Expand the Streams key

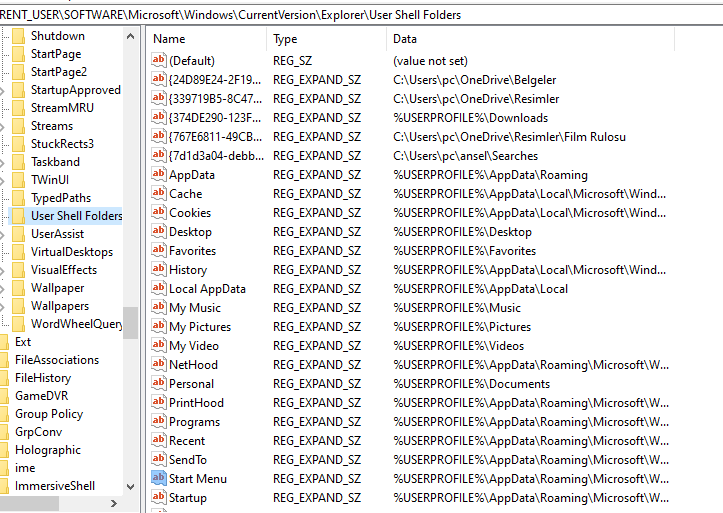coord(2,126)
